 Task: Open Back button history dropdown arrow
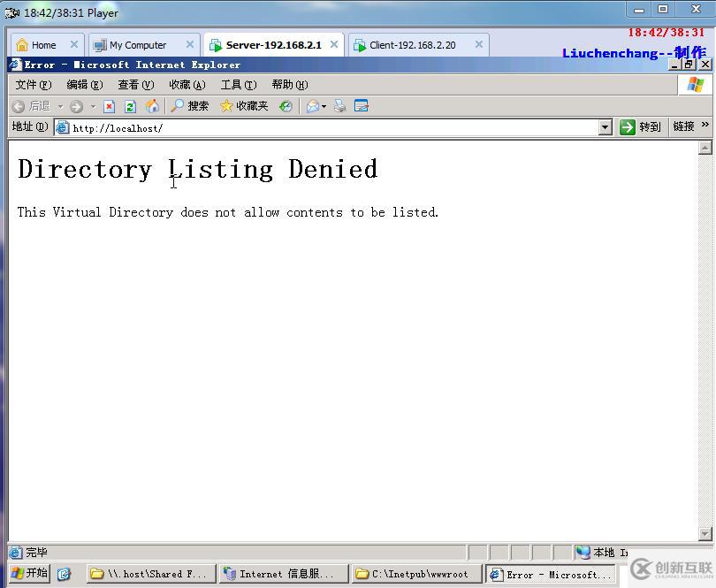(x=60, y=106)
